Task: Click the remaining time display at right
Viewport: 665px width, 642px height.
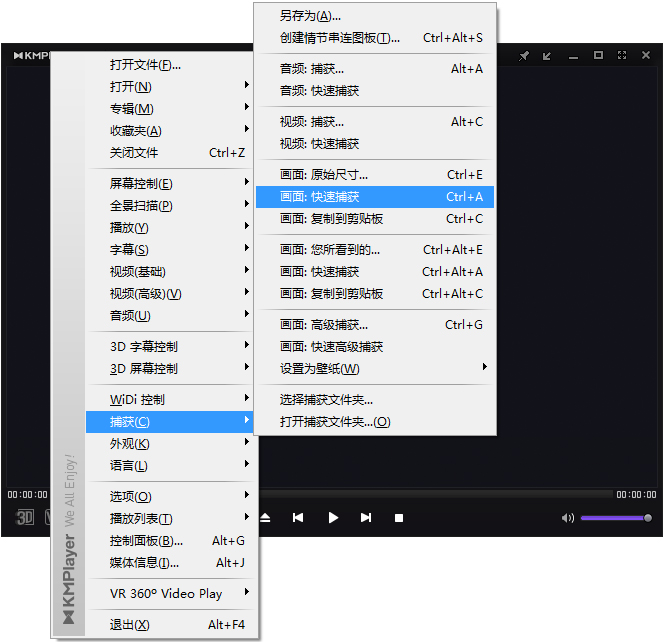Action: pos(636,494)
